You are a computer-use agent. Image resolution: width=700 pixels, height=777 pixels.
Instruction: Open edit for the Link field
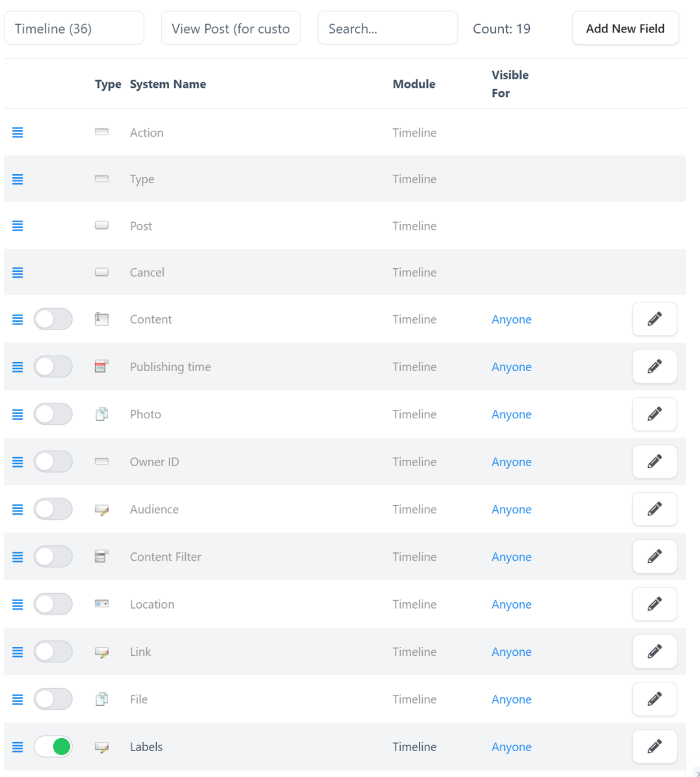[654, 652]
